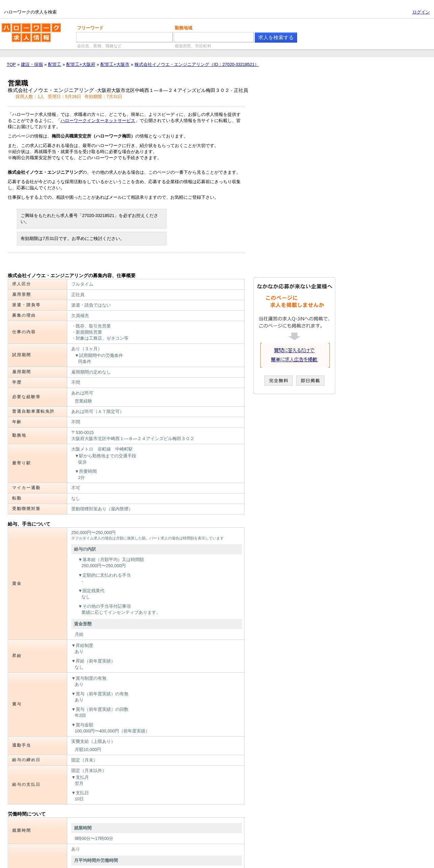Click 給与の内訳 subheading

tap(156, 549)
